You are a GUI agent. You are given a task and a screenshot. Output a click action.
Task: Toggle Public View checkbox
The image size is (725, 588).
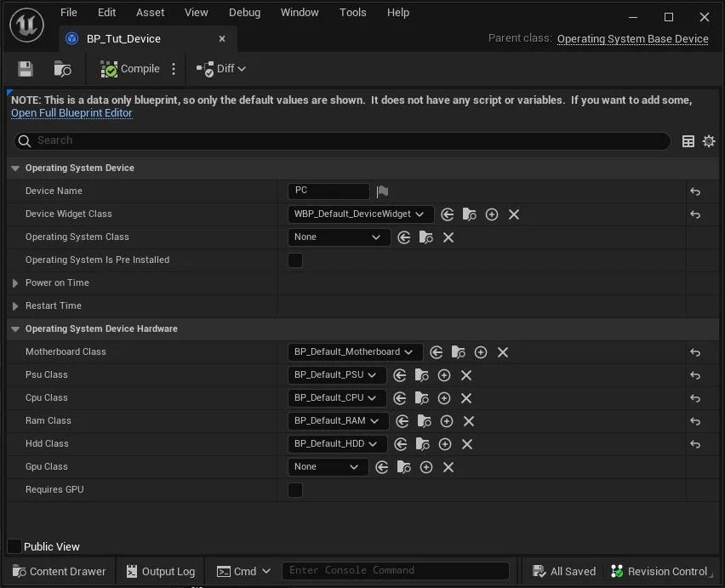point(14,546)
